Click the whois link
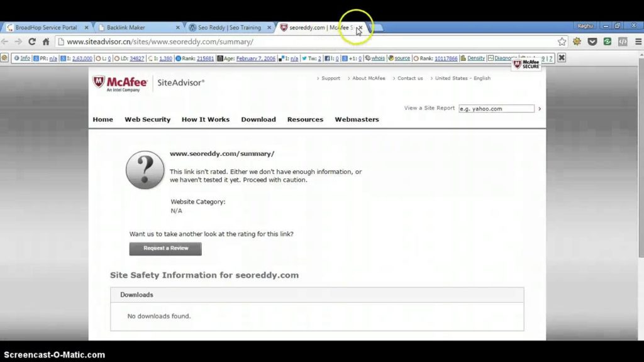This screenshot has width=644, height=362. (378, 58)
